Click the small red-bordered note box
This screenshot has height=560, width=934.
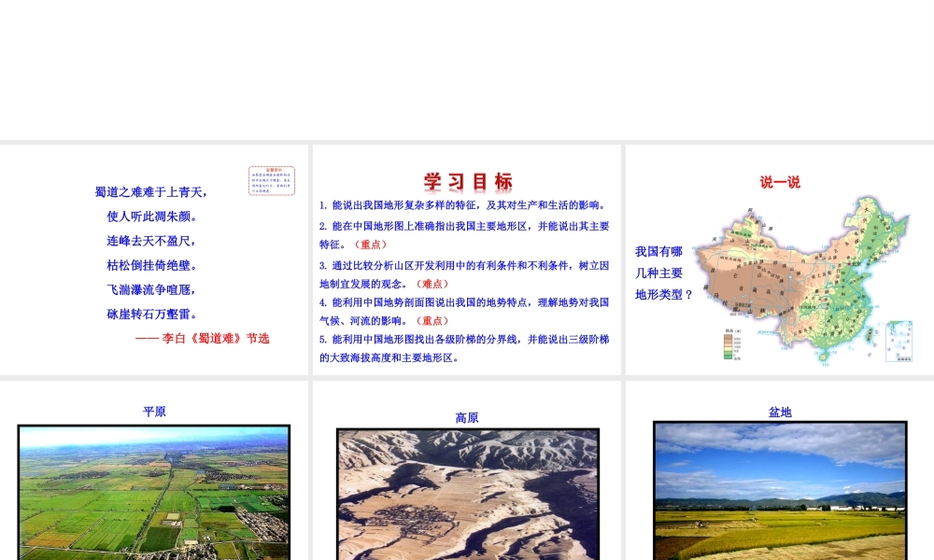tap(271, 181)
